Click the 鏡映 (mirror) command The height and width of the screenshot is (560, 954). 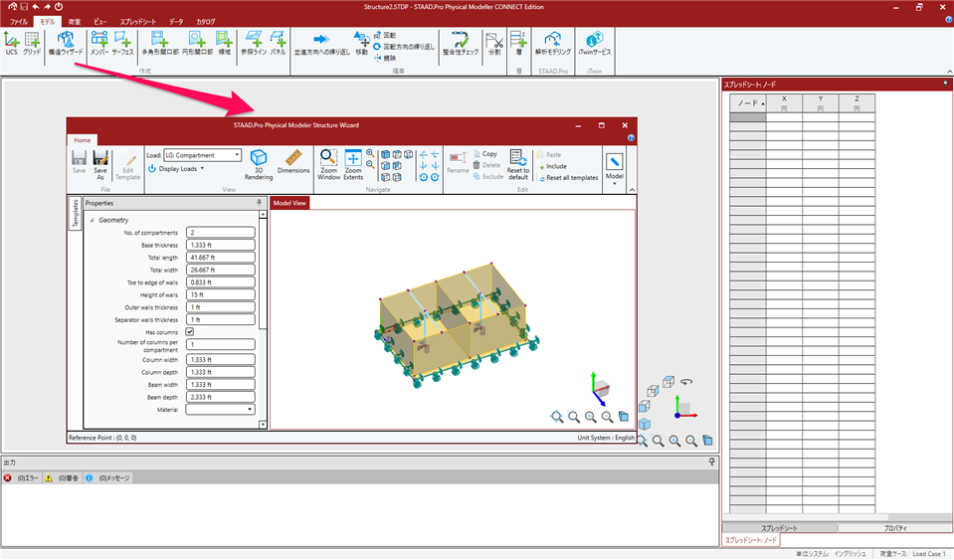coord(385,59)
